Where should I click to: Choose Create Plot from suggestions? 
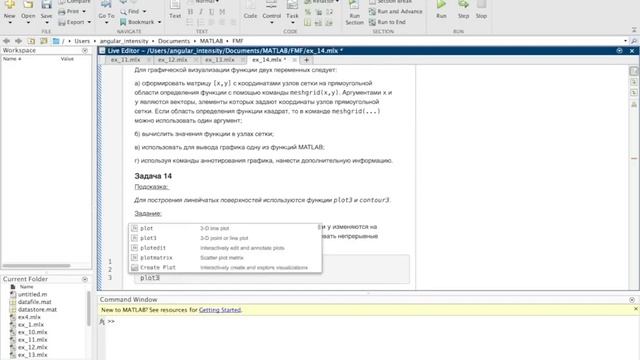[x=225, y=267]
